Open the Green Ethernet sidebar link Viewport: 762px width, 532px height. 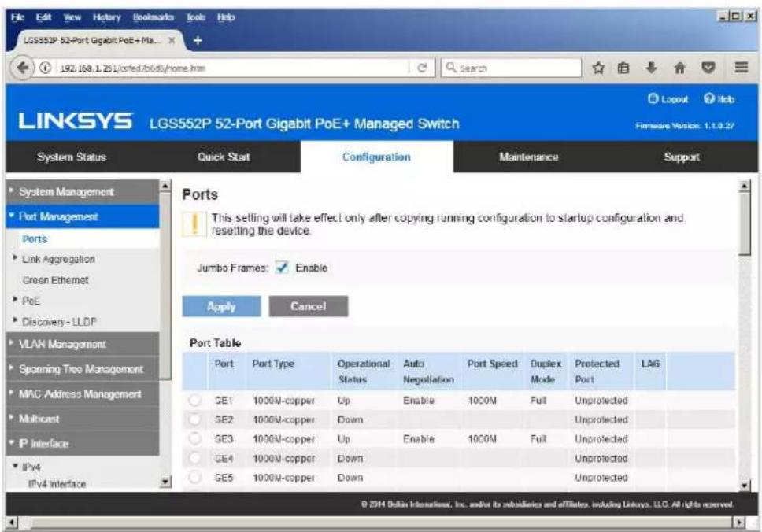coord(55,280)
